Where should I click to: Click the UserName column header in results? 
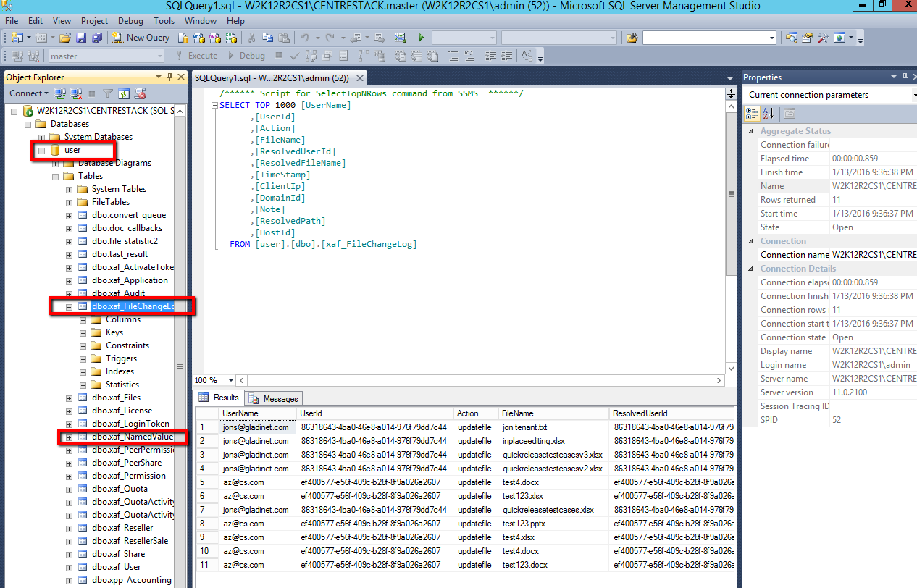(x=257, y=413)
